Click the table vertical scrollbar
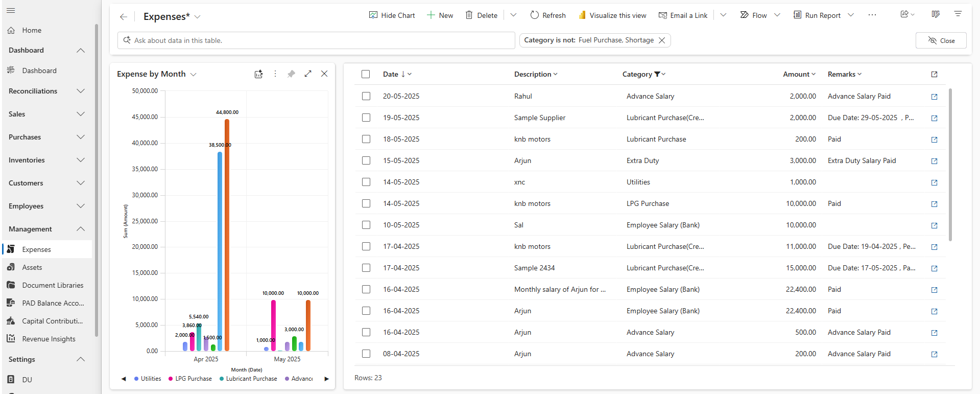980x394 pixels. coord(950,165)
